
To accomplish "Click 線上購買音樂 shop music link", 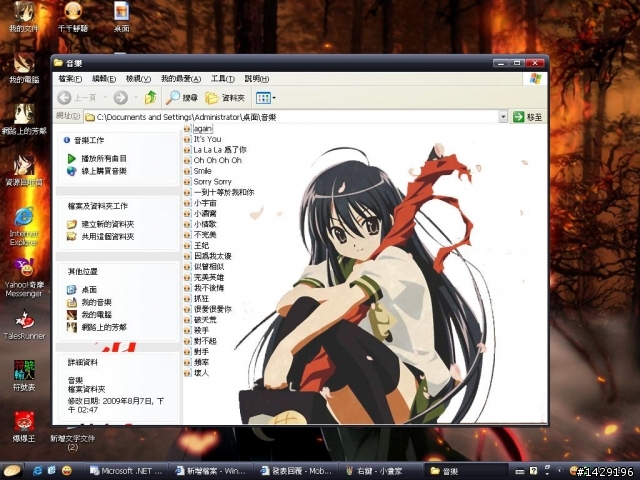I will [104, 171].
